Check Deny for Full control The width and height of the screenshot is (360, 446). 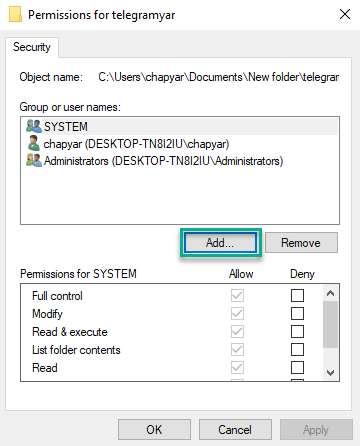(x=297, y=295)
